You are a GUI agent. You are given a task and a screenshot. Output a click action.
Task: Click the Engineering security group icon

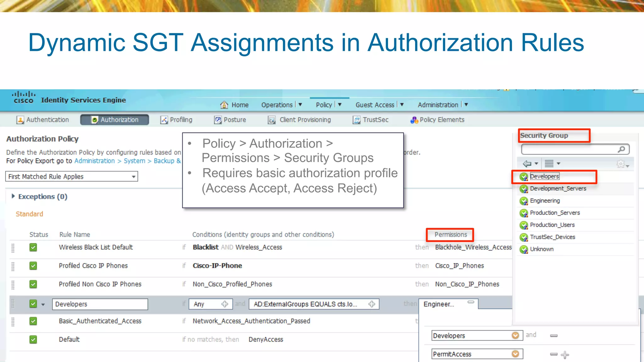point(524,201)
